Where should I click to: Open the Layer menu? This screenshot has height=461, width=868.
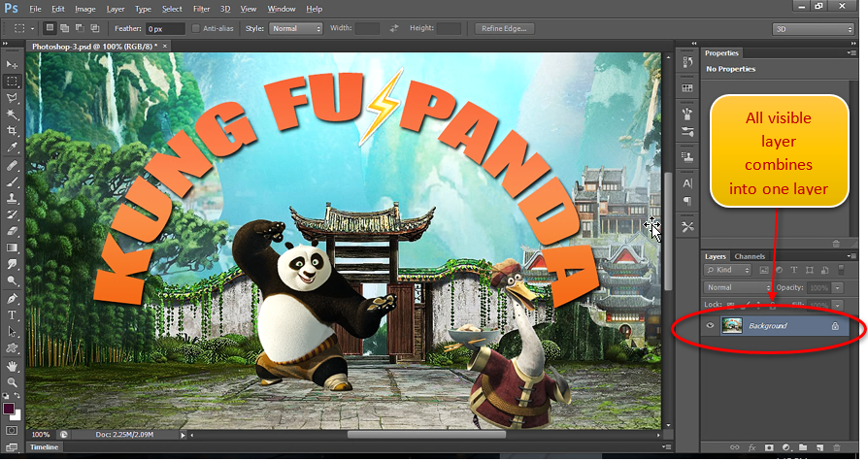tap(116, 9)
